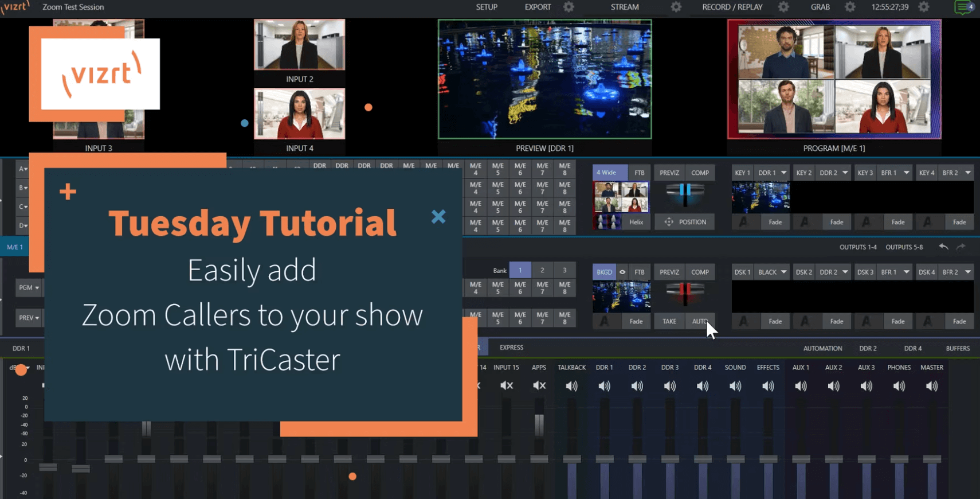Screen dimensions: 980x499
Task: Switch to the AUTOMATION tab
Action: (822, 348)
